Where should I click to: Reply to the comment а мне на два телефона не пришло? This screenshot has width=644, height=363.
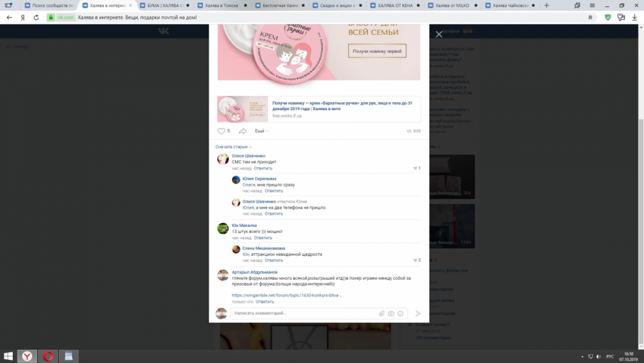[274, 213]
